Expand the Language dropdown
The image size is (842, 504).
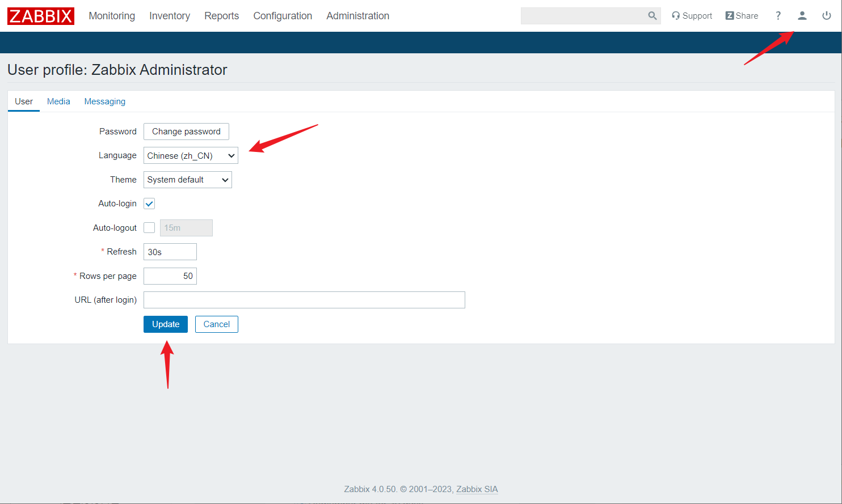coord(191,156)
